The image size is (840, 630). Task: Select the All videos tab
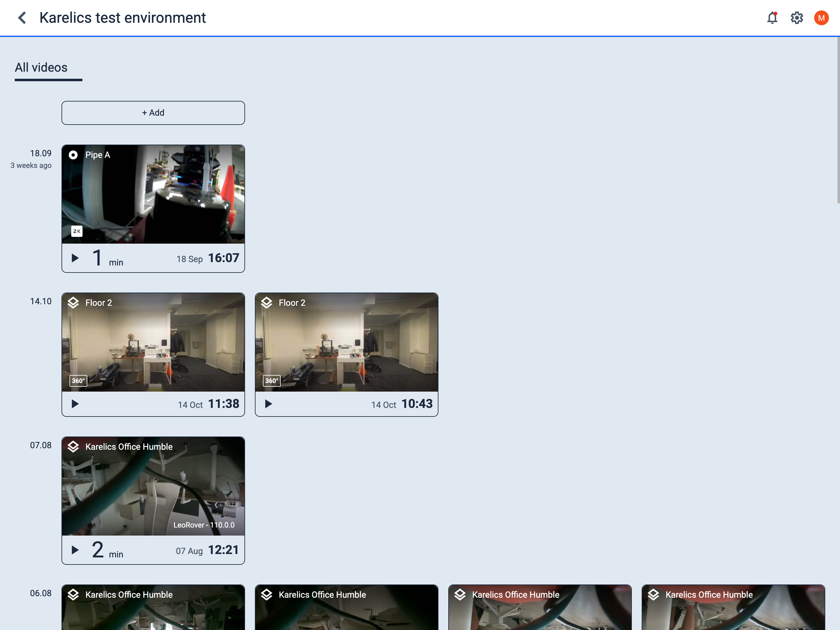[x=41, y=67]
